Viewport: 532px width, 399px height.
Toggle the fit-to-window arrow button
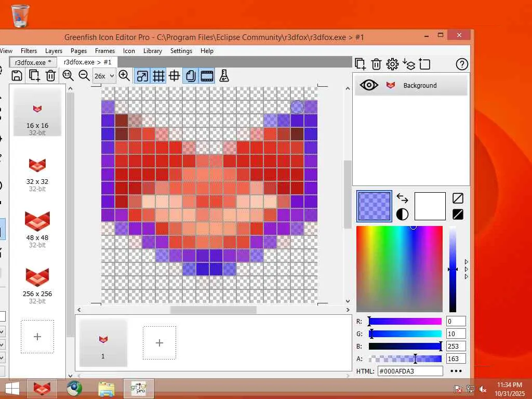[142, 76]
